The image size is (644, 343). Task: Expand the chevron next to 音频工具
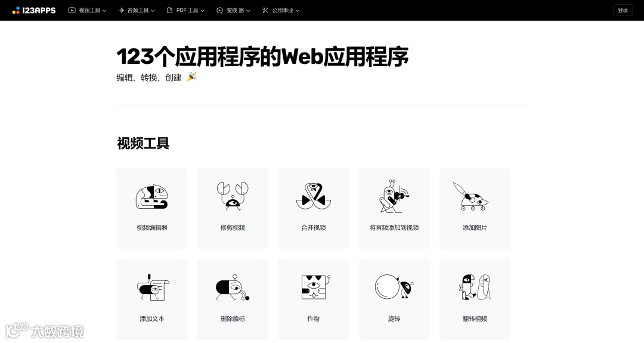pos(153,11)
